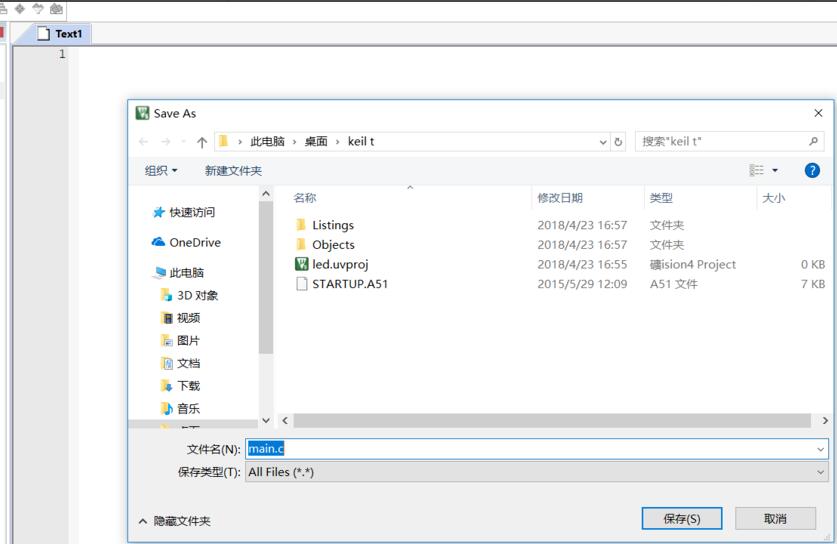Click the 保存(S) button
The image size is (837, 544).
[682, 518]
